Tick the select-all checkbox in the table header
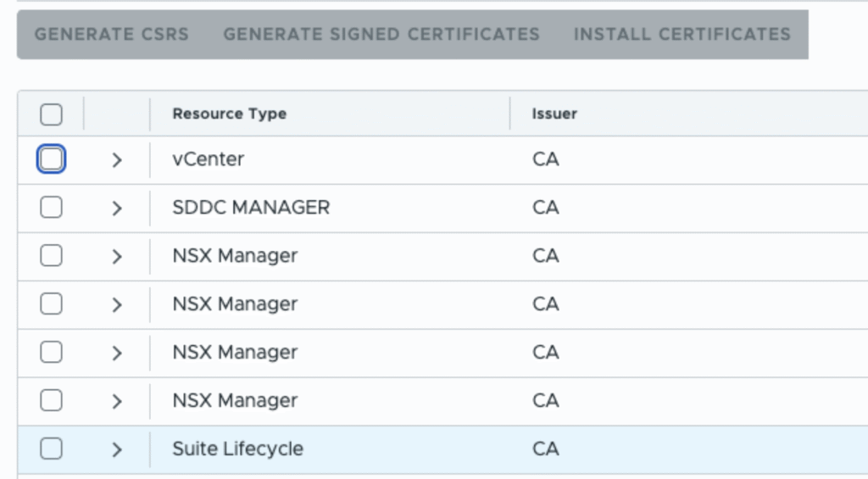The height and width of the screenshot is (479, 868). coord(51,114)
